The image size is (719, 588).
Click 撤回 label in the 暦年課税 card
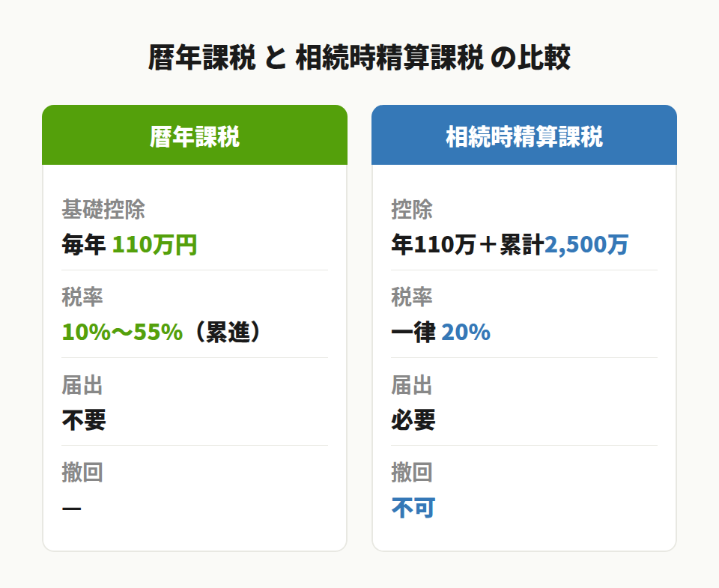click(x=82, y=473)
